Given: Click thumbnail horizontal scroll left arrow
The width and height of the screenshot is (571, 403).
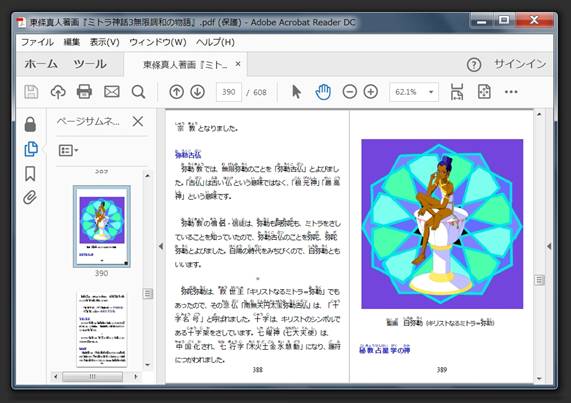Looking at the screenshot, I should pos(56,376).
